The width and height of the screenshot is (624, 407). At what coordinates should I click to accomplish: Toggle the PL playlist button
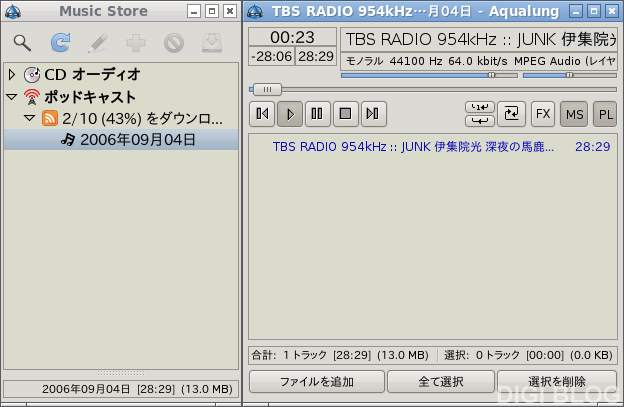[605, 114]
